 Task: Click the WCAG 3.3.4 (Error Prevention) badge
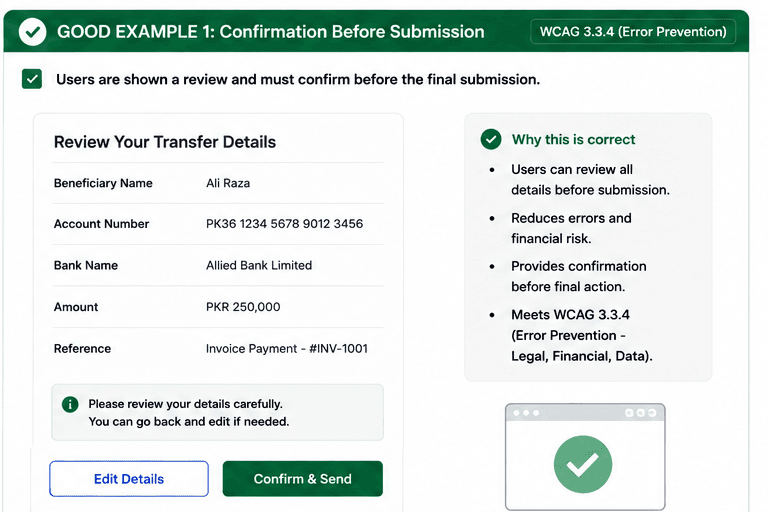tap(633, 32)
